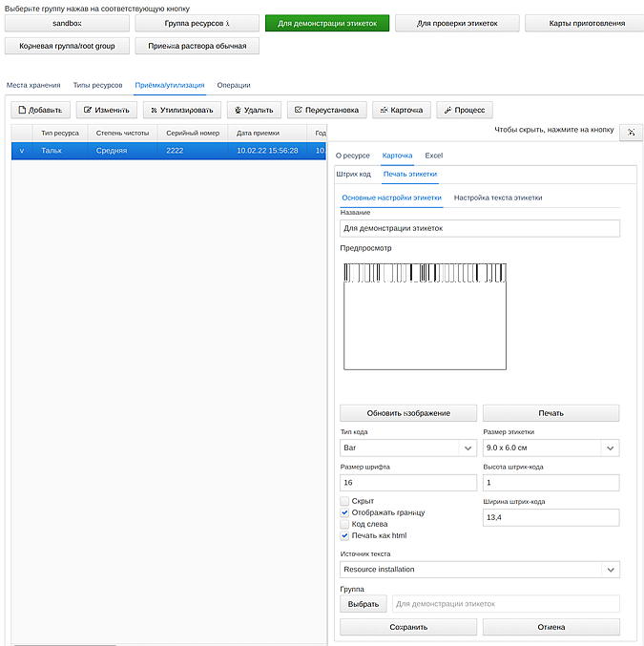Sort by Дата приемки column header
The image size is (644, 646).
point(267,133)
